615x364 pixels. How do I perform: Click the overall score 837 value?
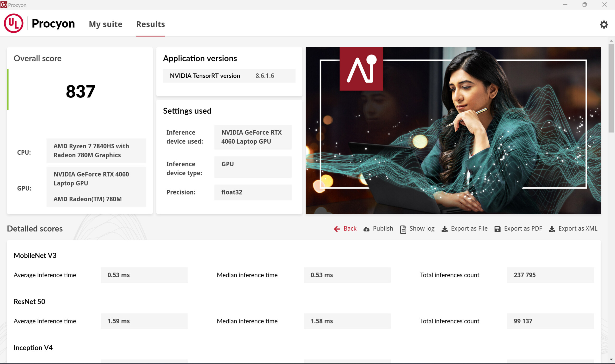pos(80,91)
